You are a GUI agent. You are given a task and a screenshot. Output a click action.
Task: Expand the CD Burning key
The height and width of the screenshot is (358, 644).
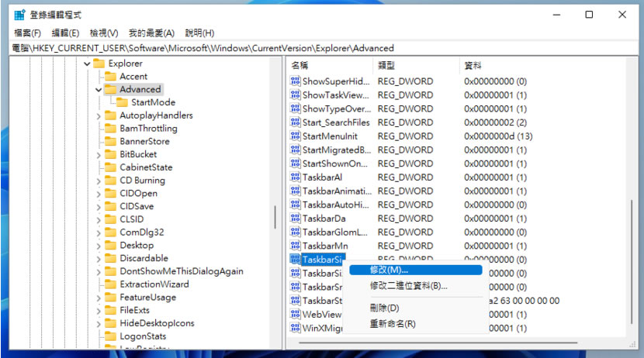(x=99, y=181)
